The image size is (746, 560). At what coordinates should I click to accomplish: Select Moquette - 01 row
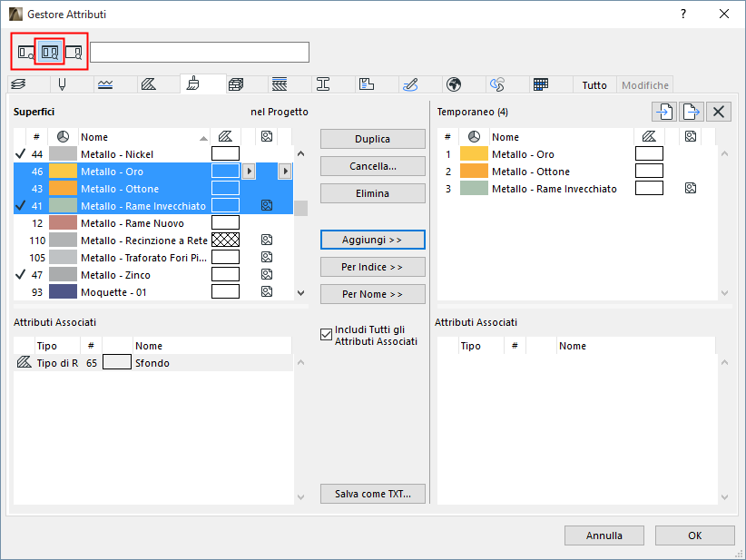[x=153, y=291]
